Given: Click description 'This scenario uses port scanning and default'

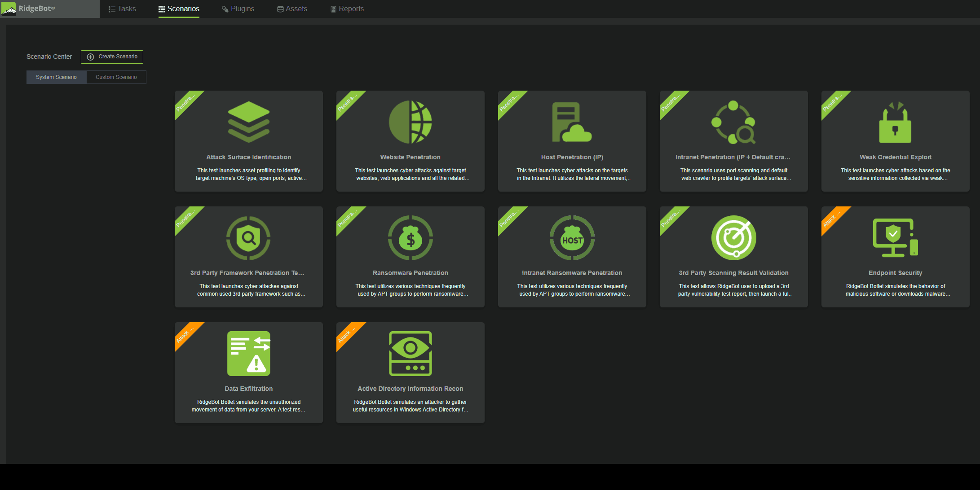Looking at the screenshot, I should pyautogui.click(x=734, y=171).
